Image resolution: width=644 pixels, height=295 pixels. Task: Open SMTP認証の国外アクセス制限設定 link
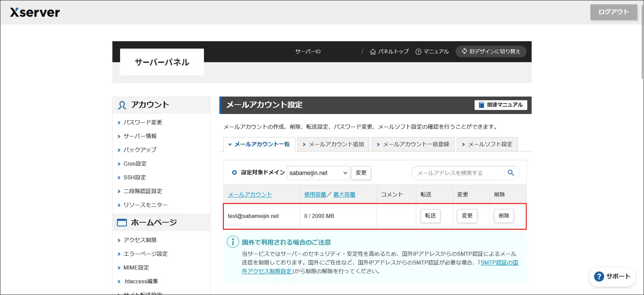point(380,267)
